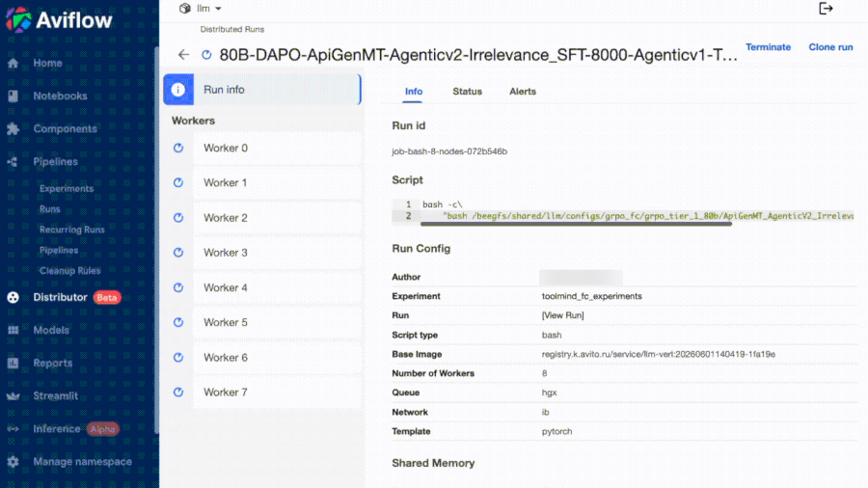868x488 pixels.
Task: Click the Base Image registry value
Action: click(658, 354)
